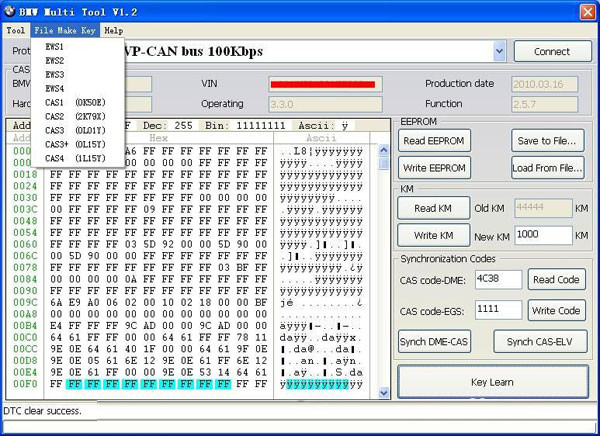
Task: Click the Read EEPROM button
Action: point(434,140)
